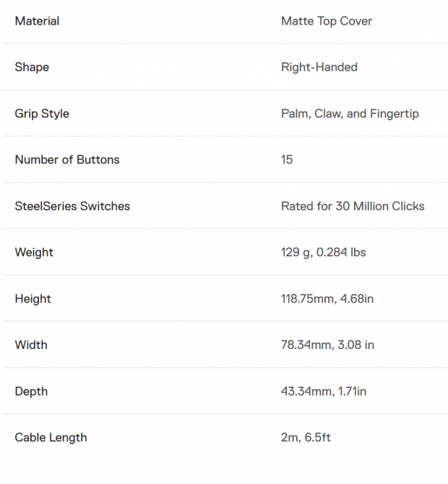This screenshot has width=448, height=484.
Task: Select the Number of Buttons label
Action: coord(67,160)
